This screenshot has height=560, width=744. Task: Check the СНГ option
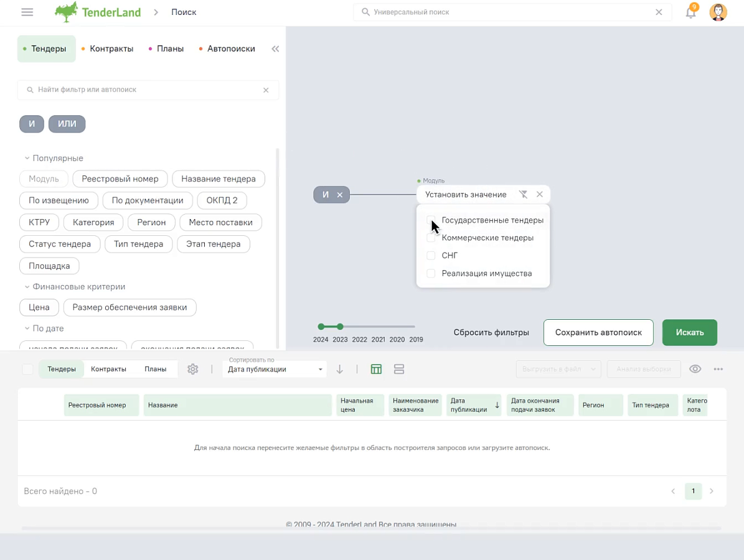coord(431,256)
